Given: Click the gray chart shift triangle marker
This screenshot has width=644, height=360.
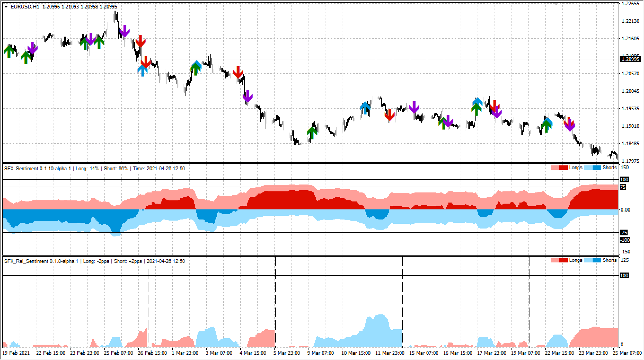Looking at the screenshot, I should coord(556,4).
